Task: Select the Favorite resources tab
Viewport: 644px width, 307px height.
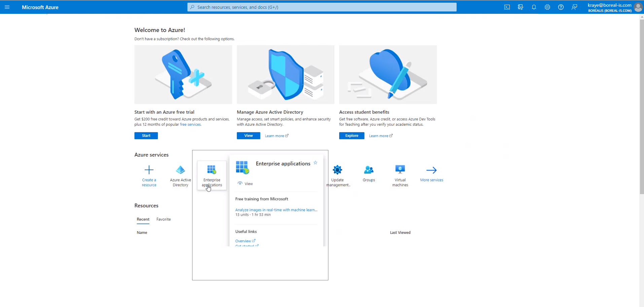Action: coord(164,219)
